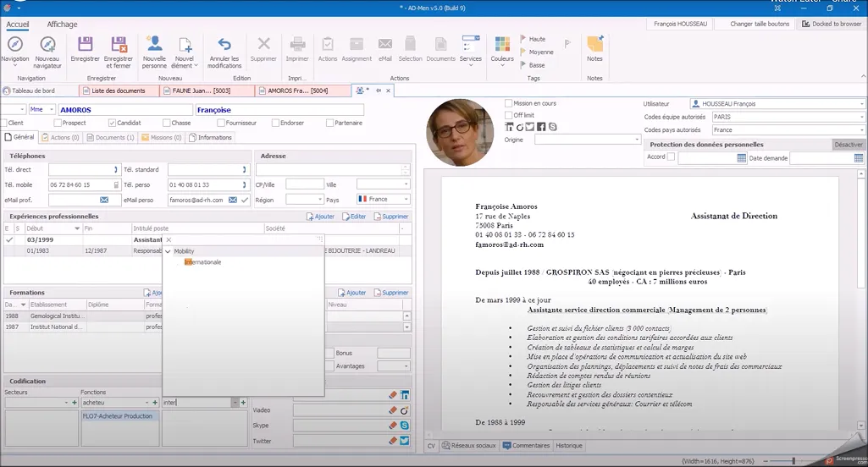
Task: Enable the Mission en cours checkbox
Action: click(x=507, y=103)
